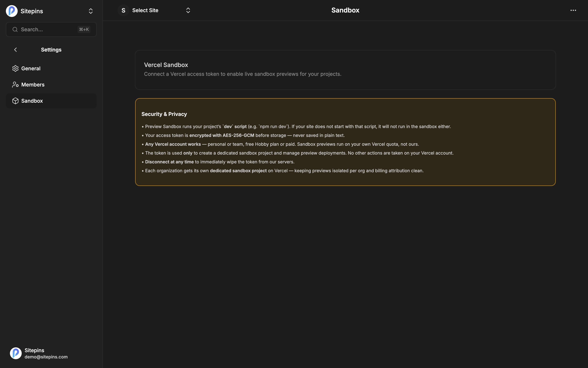Click the encrypted with AES-256-GCM bullet
The image size is (588, 368).
click(243, 135)
